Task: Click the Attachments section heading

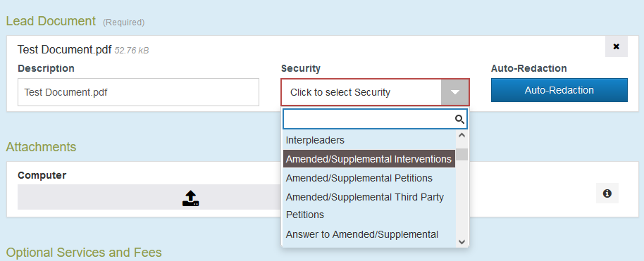Action: click(41, 147)
